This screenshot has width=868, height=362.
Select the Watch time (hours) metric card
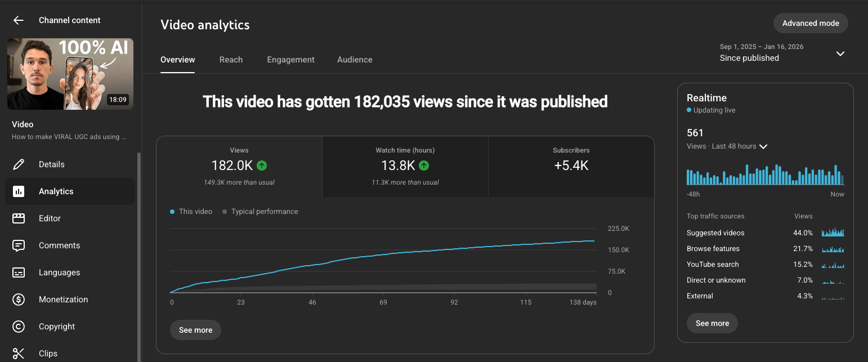pos(405,166)
